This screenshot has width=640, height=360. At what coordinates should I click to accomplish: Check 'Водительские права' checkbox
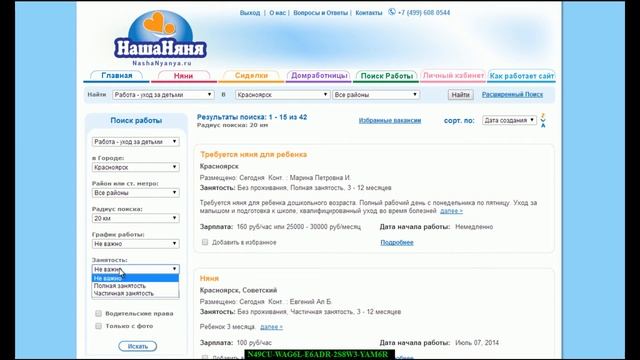98,313
